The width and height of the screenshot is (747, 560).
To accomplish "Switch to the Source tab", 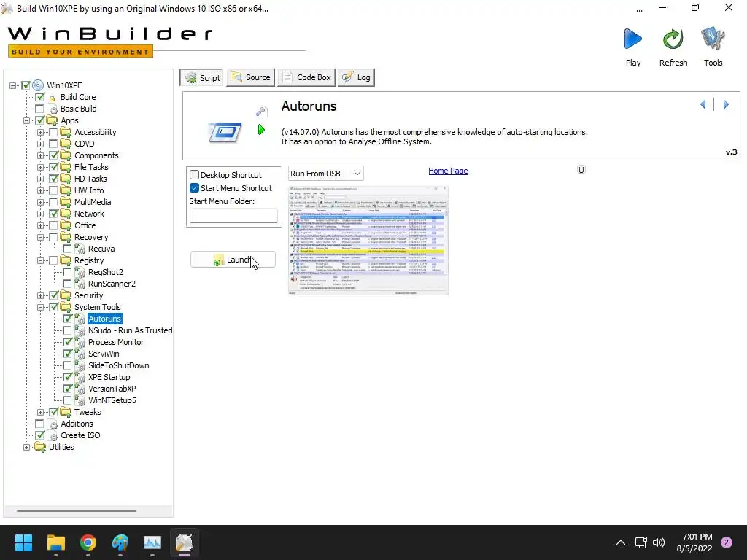I will [x=251, y=77].
